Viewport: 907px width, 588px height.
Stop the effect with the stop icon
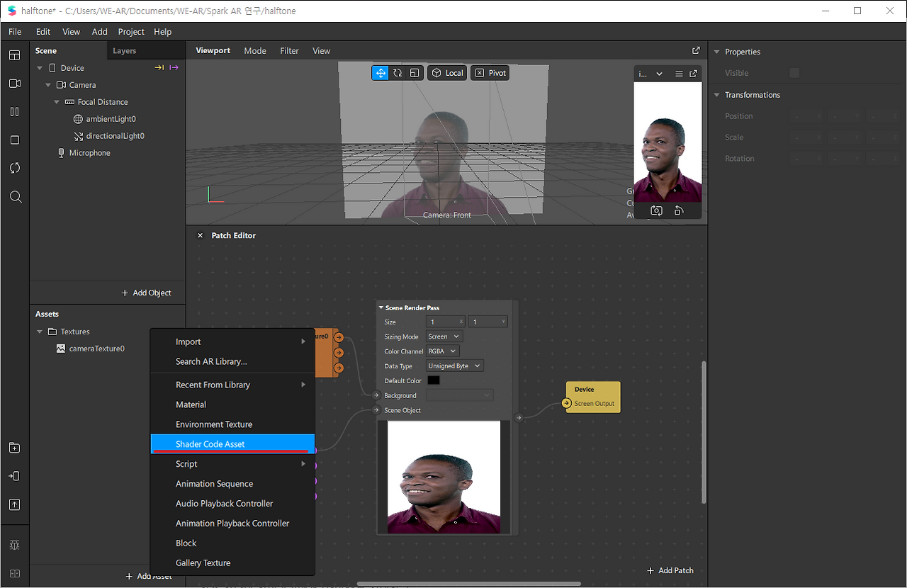click(x=15, y=140)
